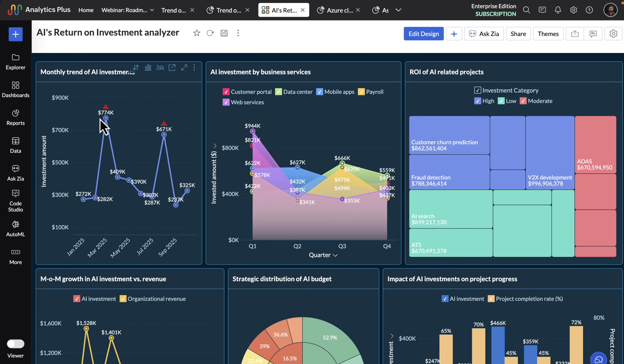
Task: Maximize the Monthly trend chart widget
Action: click(184, 67)
